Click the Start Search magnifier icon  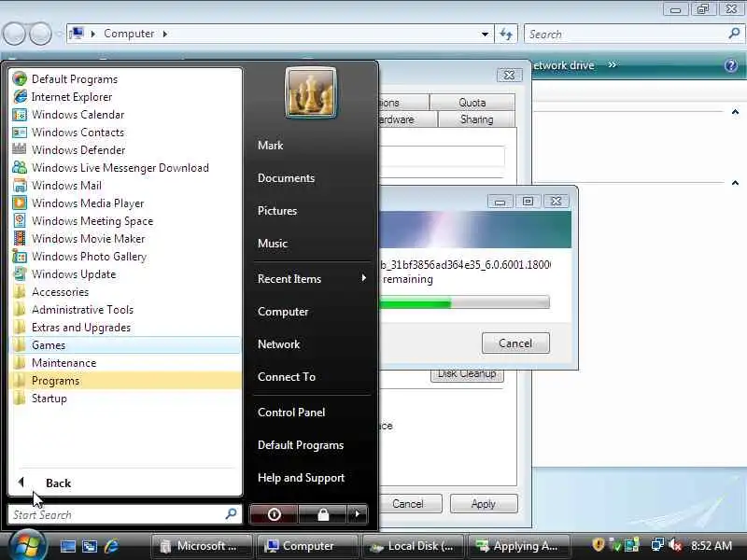tap(231, 514)
